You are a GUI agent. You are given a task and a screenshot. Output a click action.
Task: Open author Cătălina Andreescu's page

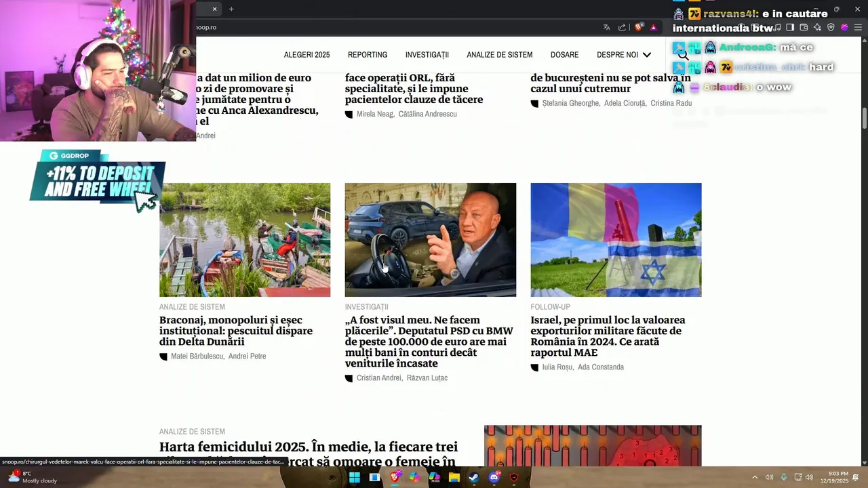428,114
